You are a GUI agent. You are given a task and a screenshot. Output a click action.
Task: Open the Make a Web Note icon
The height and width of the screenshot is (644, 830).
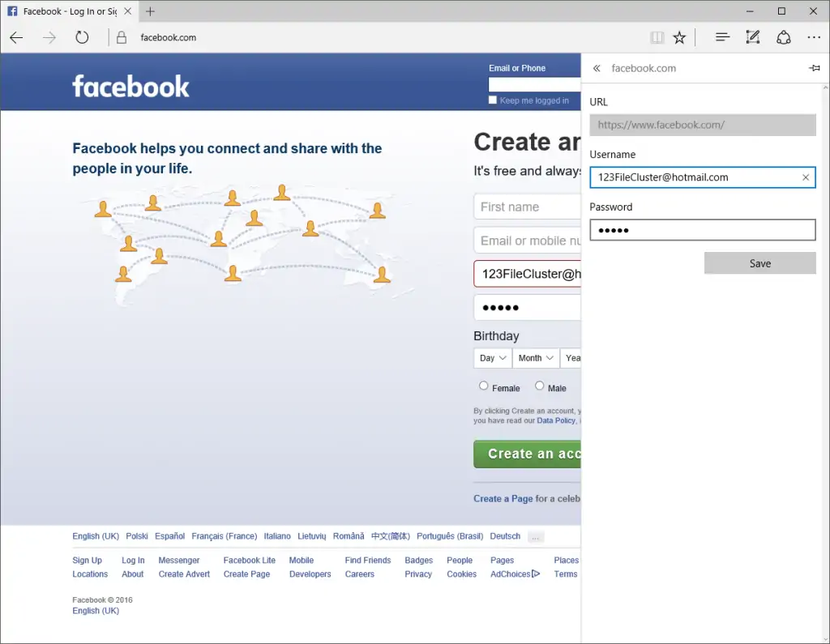[x=753, y=37]
